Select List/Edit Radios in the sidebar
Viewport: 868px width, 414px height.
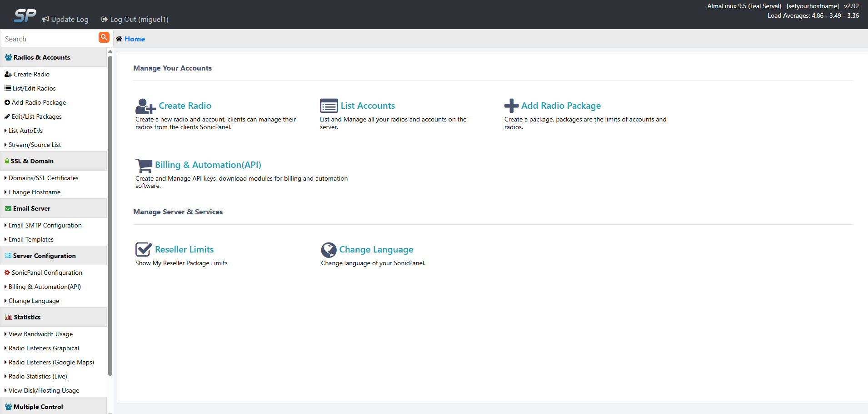pyautogui.click(x=34, y=88)
